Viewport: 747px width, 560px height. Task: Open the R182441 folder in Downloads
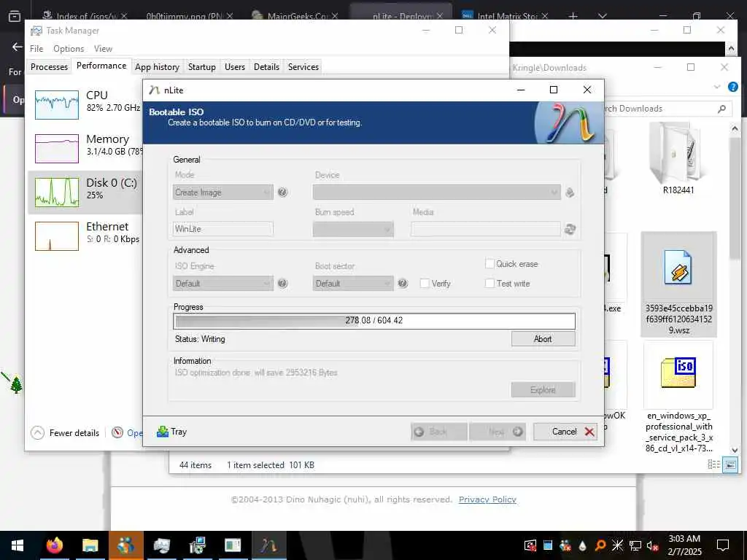(678, 159)
